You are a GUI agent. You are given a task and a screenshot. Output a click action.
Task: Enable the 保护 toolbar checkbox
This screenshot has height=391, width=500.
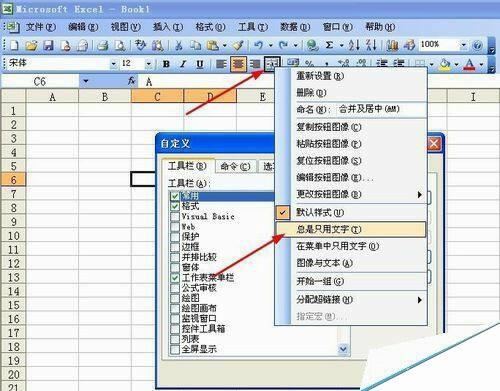pos(175,237)
